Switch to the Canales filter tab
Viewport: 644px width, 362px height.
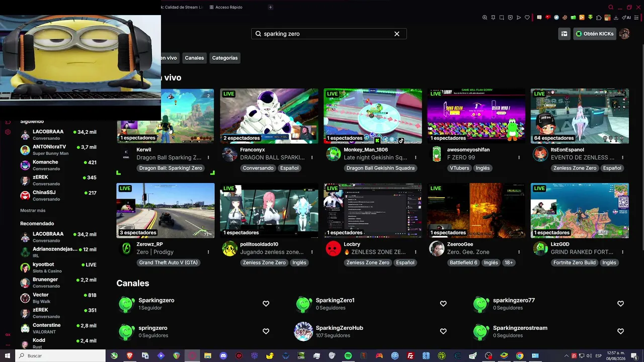[194, 58]
